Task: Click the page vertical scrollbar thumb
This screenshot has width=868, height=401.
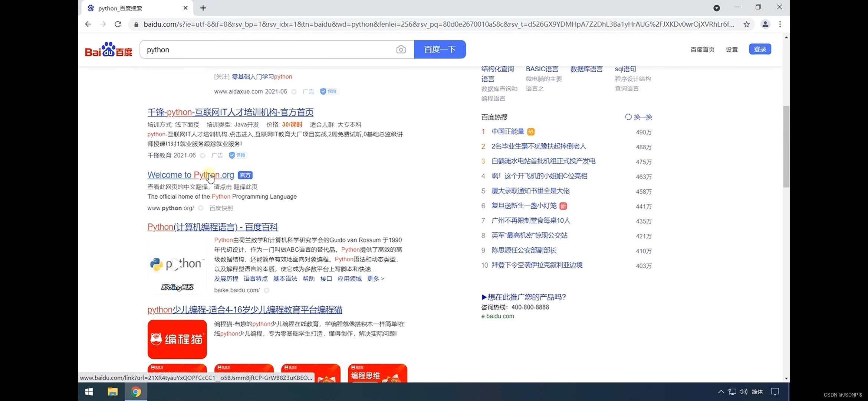Action: point(786,147)
